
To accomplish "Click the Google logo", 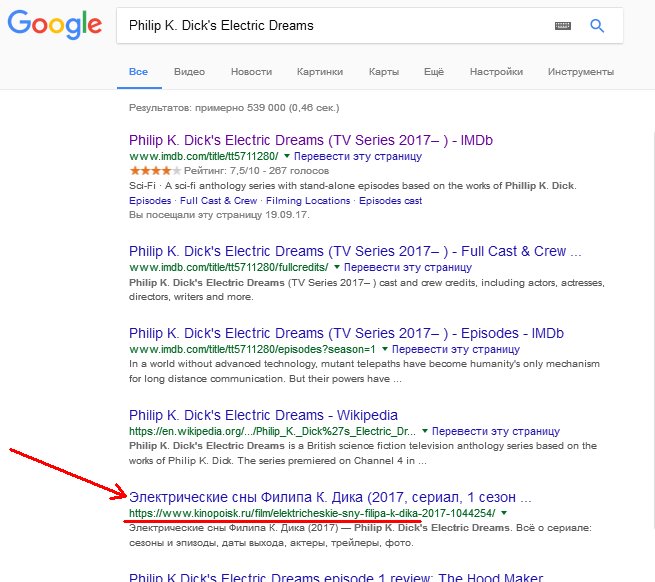I will click(55, 25).
